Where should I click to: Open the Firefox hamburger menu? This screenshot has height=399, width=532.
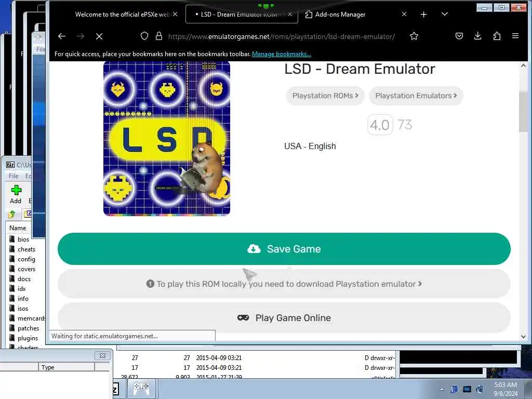point(515,36)
